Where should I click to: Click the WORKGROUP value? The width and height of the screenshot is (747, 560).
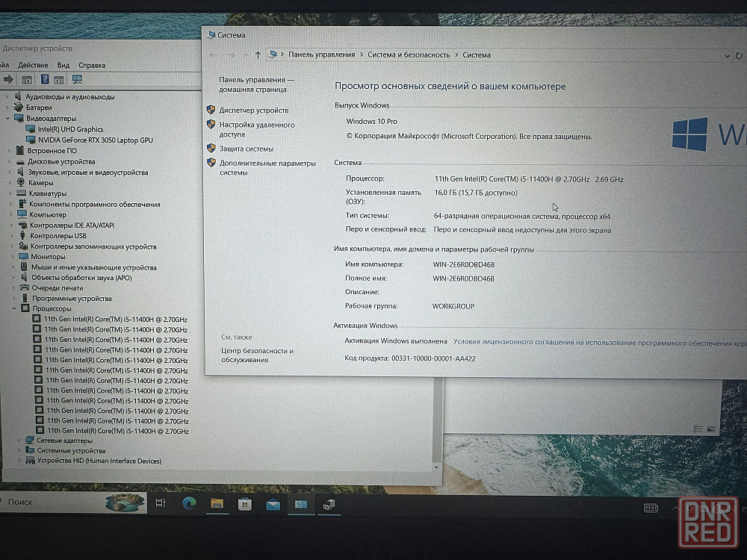click(453, 306)
